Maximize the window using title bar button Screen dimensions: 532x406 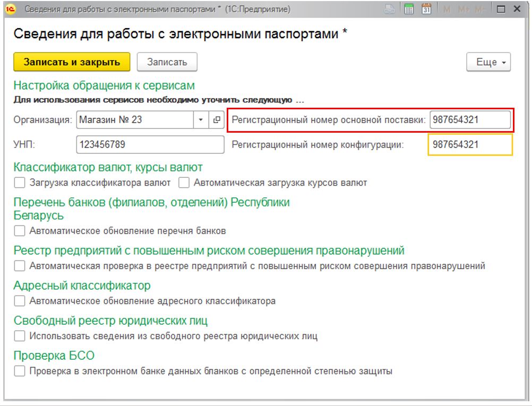click(500, 9)
